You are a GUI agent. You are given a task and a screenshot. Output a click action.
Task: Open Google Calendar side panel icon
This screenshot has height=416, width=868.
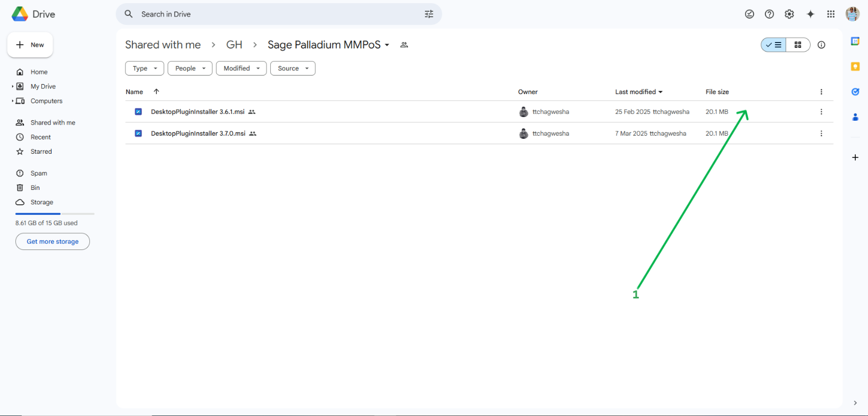pyautogui.click(x=855, y=41)
